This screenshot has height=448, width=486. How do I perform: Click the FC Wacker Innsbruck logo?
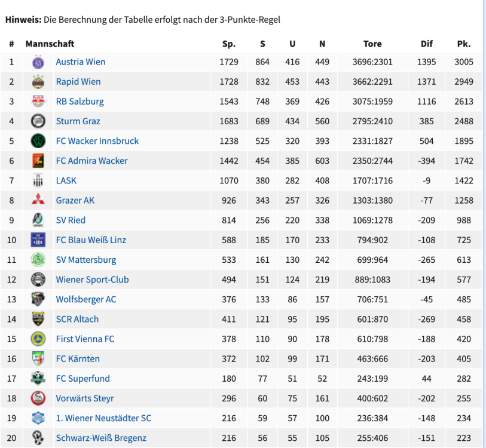tap(38, 141)
